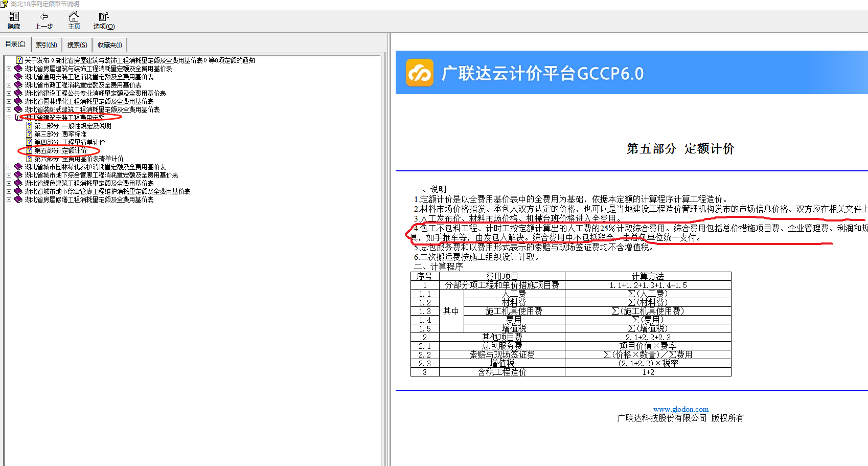Click open-book icon of 湖北省建筑安装工程费用定额
Screen dimensions: 868x466
pyautogui.click(x=18, y=118)
